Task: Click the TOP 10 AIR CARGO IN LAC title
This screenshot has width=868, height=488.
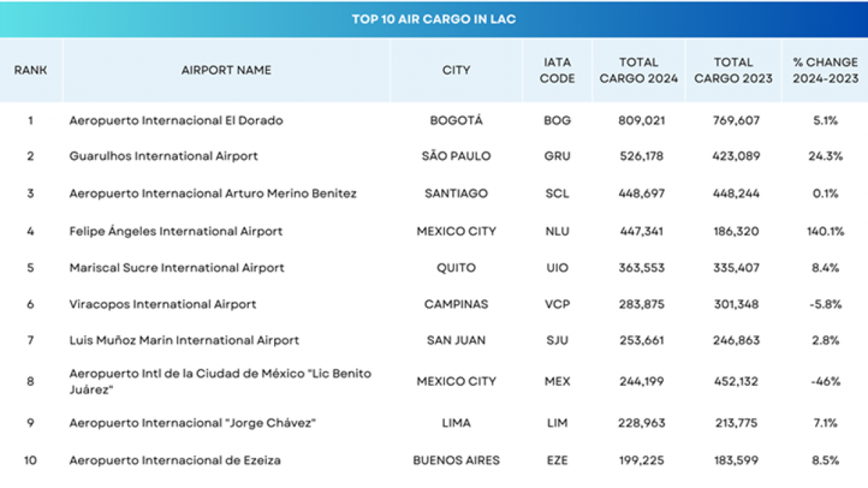Action: tap(434, 20)
